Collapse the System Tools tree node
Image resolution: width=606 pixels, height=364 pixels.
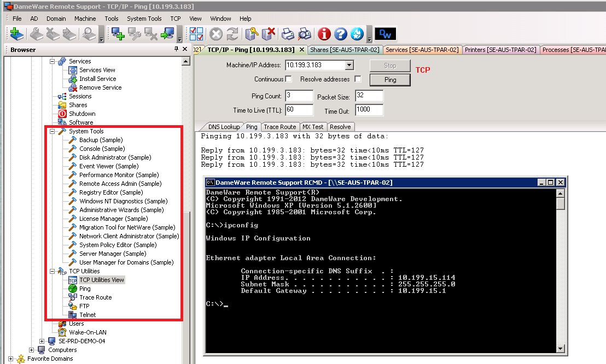52,131
